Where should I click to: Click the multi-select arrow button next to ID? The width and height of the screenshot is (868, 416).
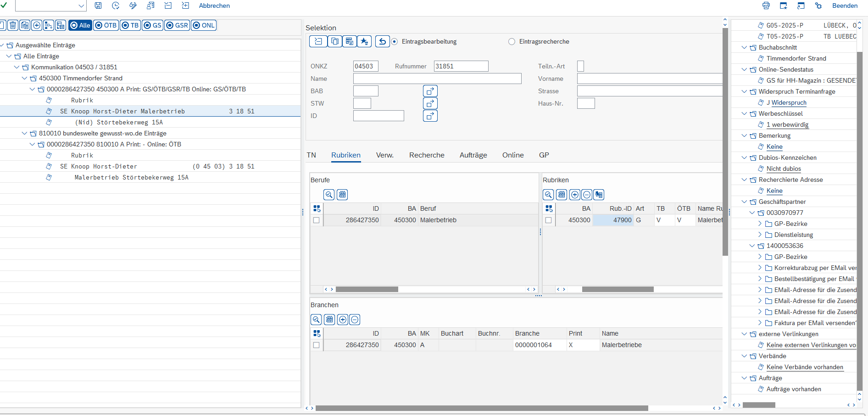coord(430,116)
